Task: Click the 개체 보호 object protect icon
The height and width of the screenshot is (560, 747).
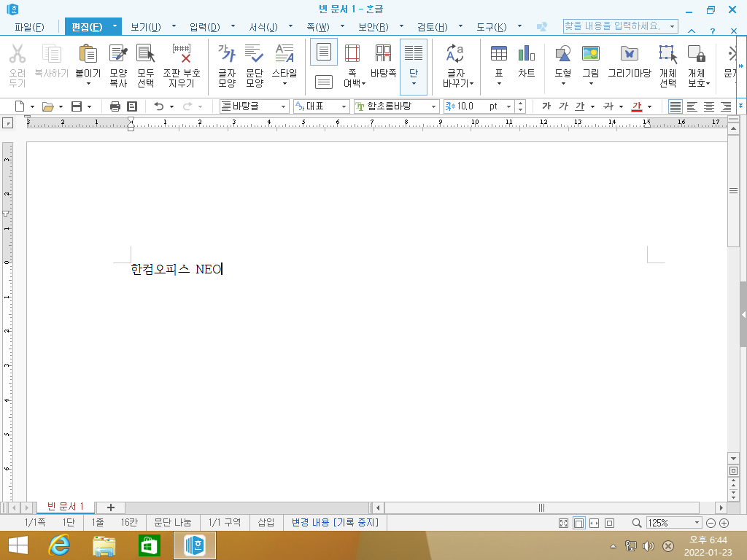Action: point(697,53)
